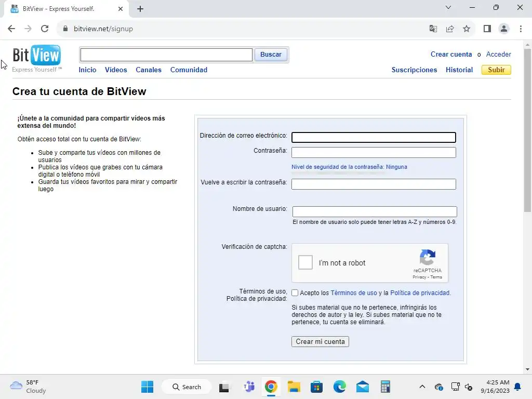532x399 pixels.
Task: Click the Crear cuenta link
Action: (451, 54)
